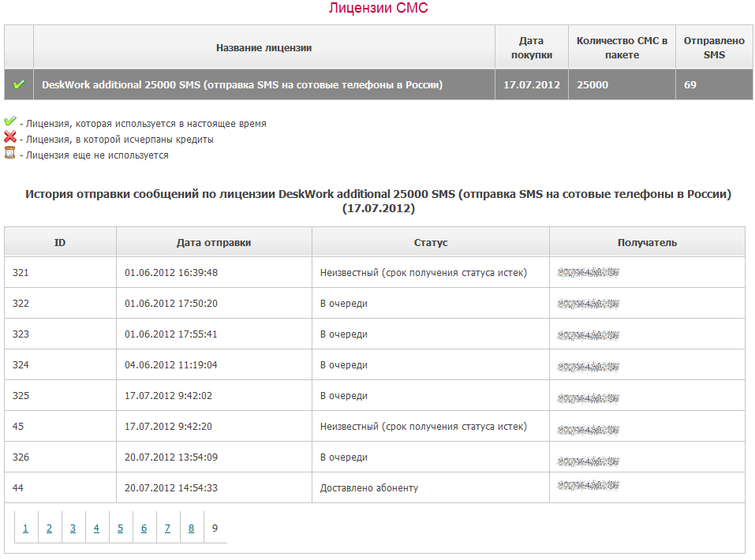Go to page 1 of message history
The image size is (755, 560).
25,528
